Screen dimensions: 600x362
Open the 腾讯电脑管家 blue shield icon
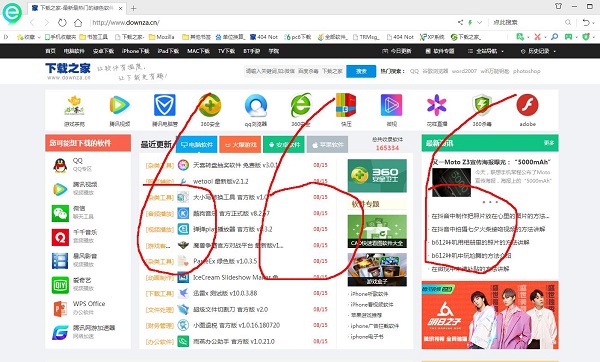coord(165,105)
